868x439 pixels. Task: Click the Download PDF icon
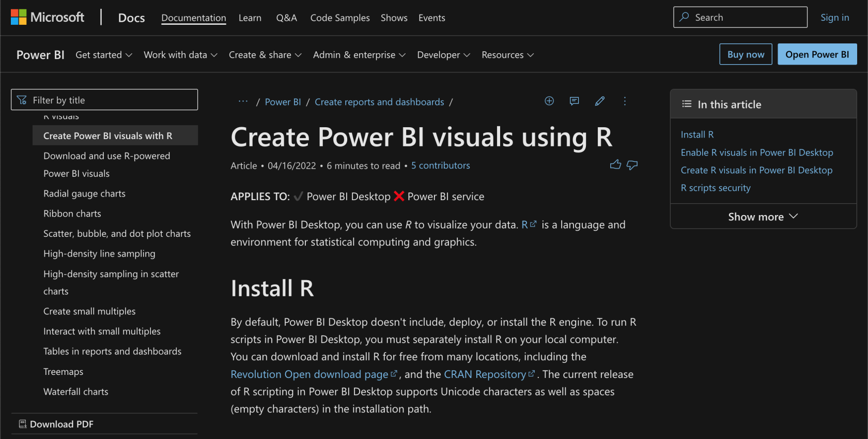[23, 424]
